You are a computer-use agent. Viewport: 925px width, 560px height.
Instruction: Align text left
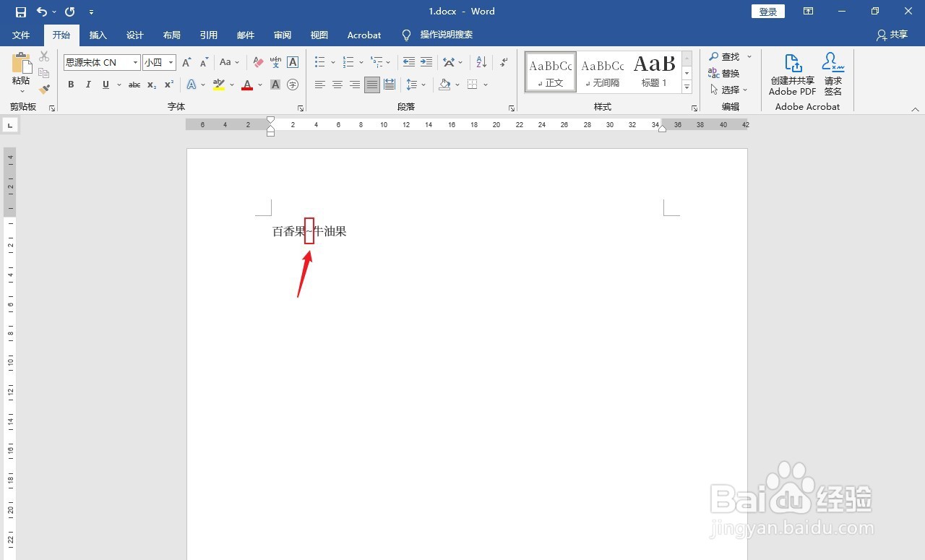320,85
